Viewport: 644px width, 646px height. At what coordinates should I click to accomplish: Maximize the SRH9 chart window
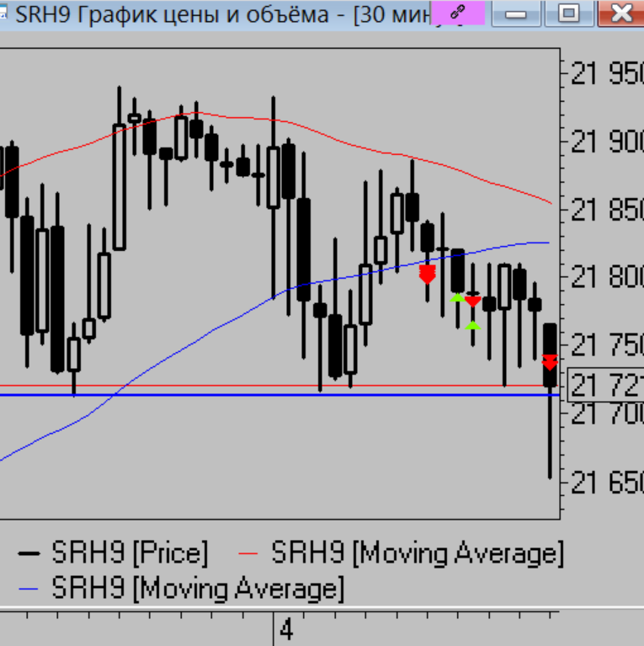pyautogui.click(x=570, y=13)
